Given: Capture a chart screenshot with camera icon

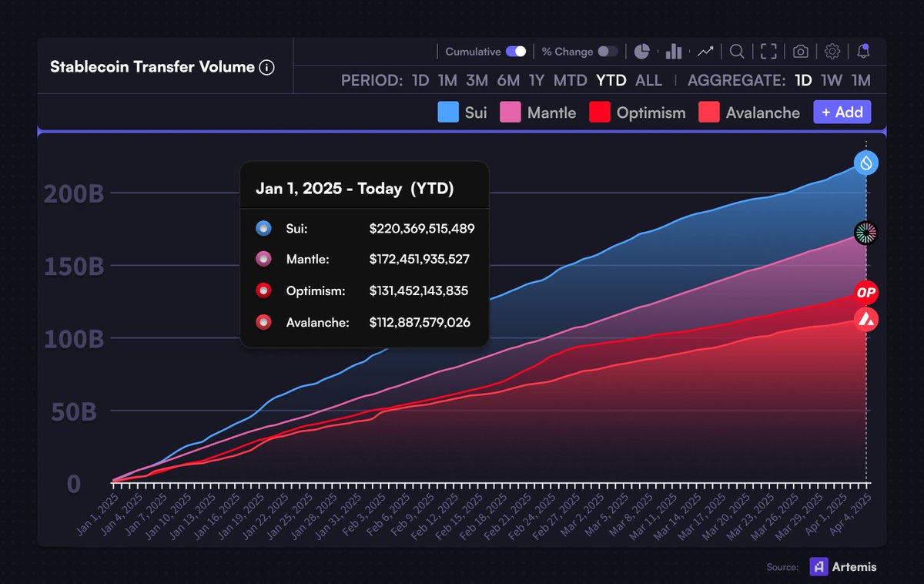Looking at the screenshot, I should (x=801, y=52).
